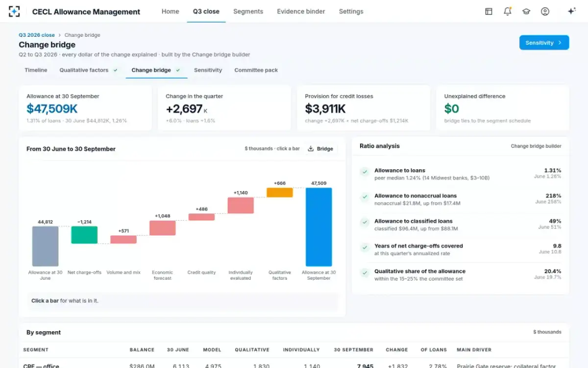The height and width of the screenshot is (368, 588).
Task: Open the layout panel icon in header
Action: tap(489, 11)
